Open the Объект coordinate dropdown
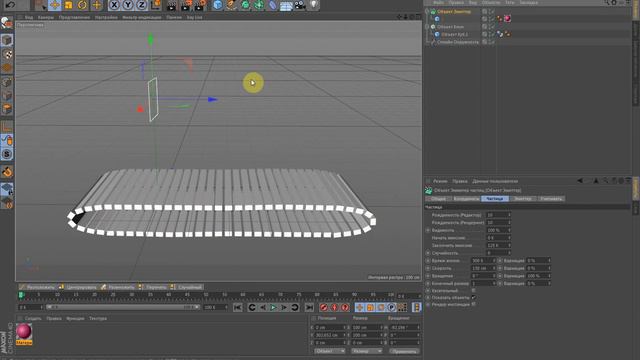Viewport: 640px width, 360px height. click(x=329, y=351)
